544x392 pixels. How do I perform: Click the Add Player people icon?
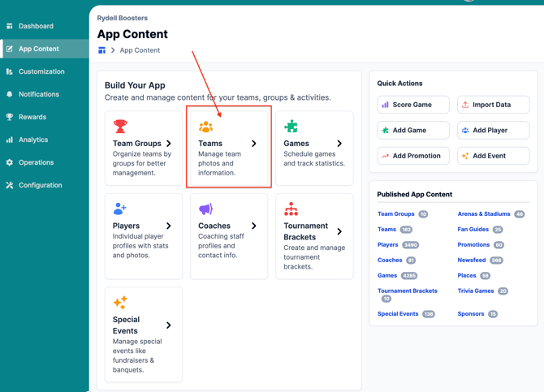pos(465,131)
